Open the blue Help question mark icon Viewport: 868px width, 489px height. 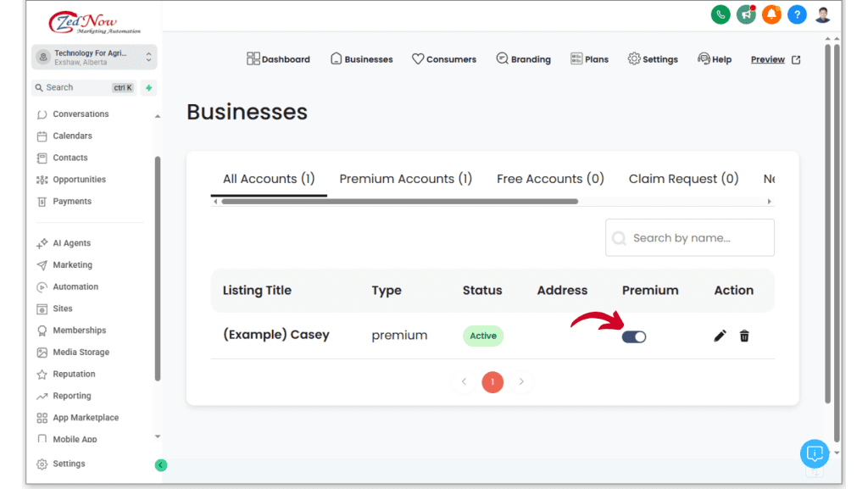797,14
